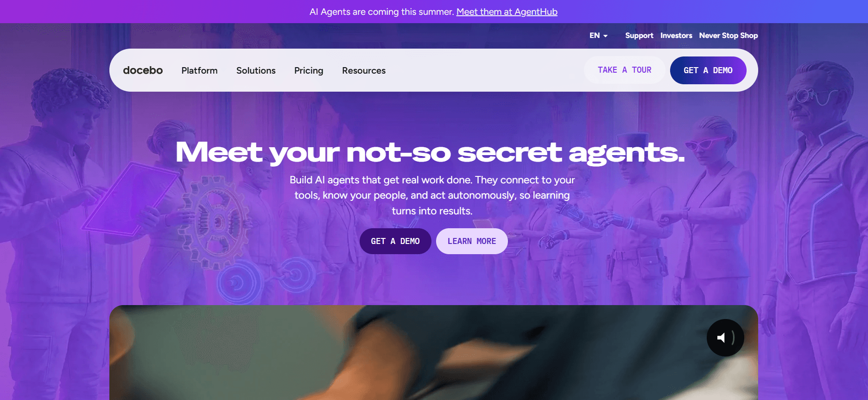Screen dimensions: 868x400
Task: Expand the Resources menu
Action: 364,70
